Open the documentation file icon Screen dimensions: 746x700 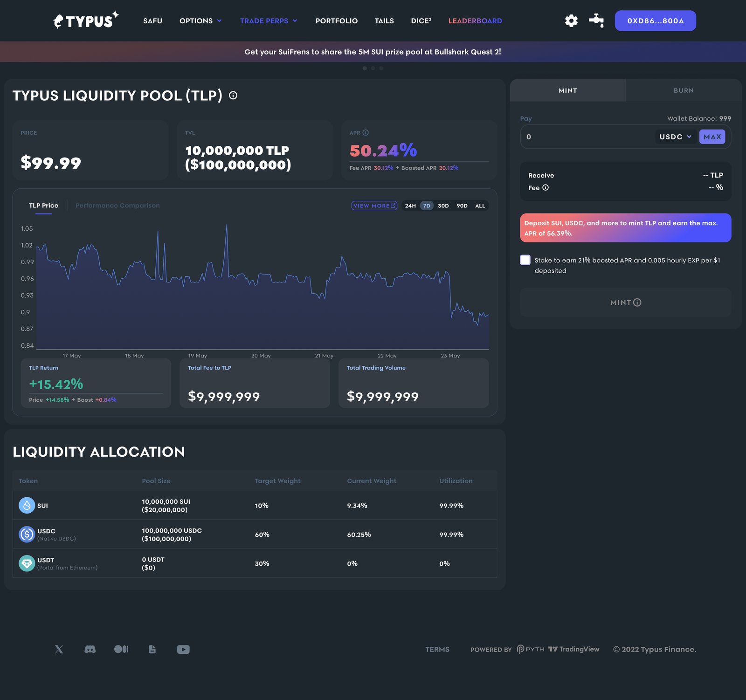152,649
